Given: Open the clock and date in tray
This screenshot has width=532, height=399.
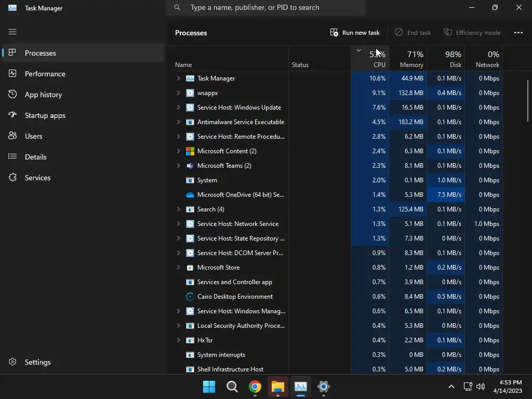Looking at the screenshot, I should point(507,387).
